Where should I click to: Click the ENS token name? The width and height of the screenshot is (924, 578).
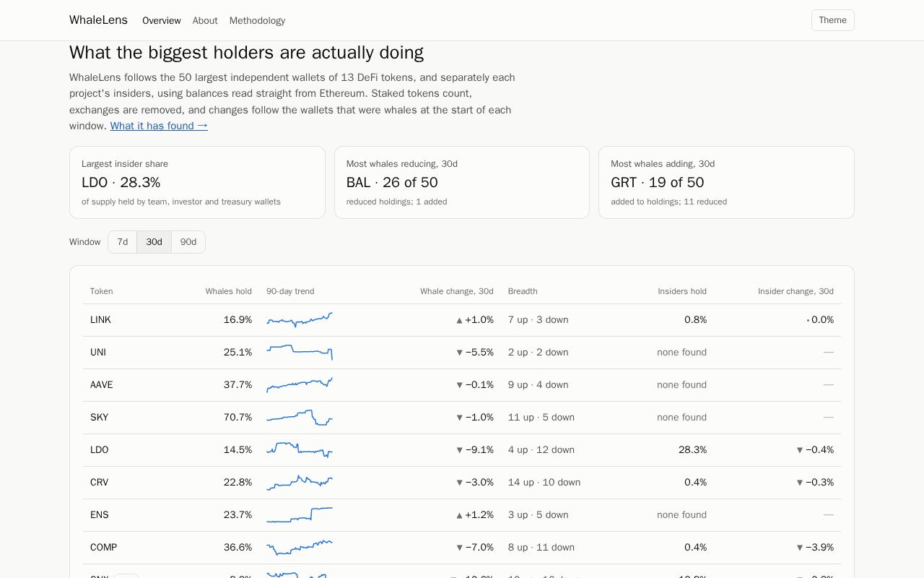click(x=99, y=514)
